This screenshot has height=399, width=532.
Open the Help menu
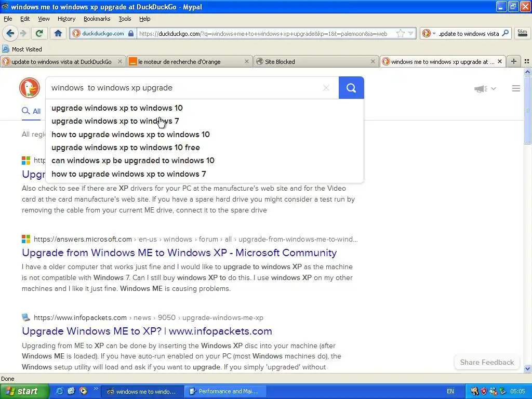coord(145,19)
